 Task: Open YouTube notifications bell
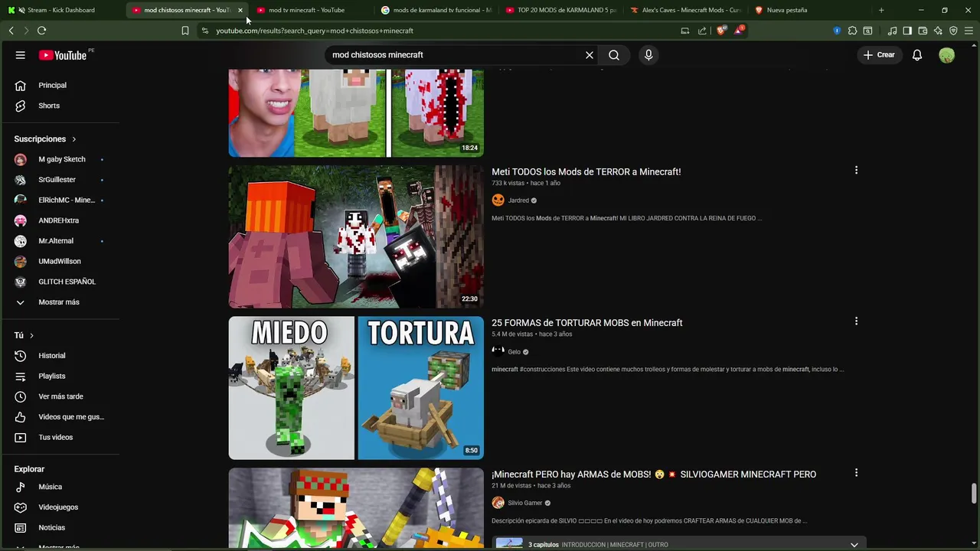pyautogui.click(x=917, y=55)
